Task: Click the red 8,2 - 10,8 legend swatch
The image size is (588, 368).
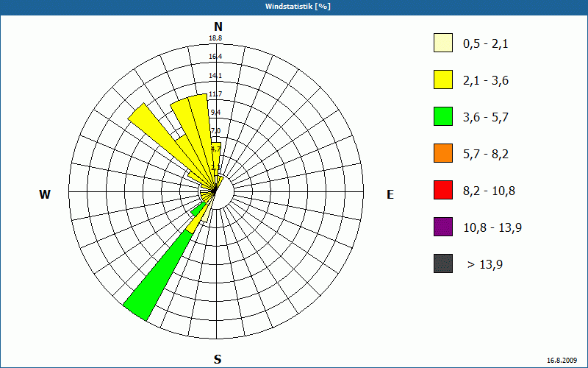Action: 443,190
